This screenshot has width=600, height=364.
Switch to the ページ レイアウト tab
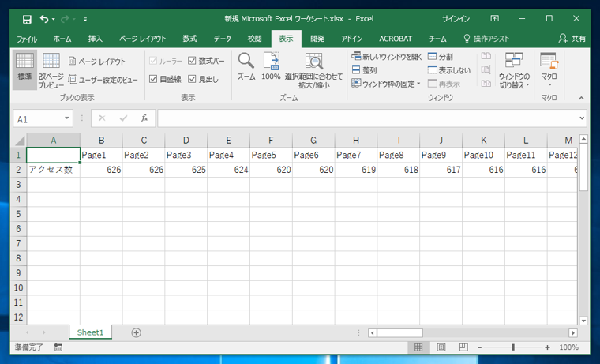[142, 39]
